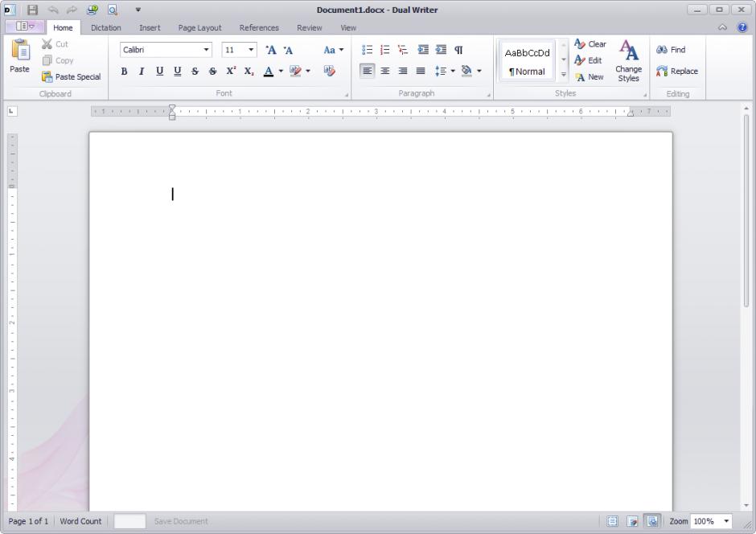This screenshot has width=756, height=534.
Task: Toggle italic text formatting
Action: click(x=142, y=71)
